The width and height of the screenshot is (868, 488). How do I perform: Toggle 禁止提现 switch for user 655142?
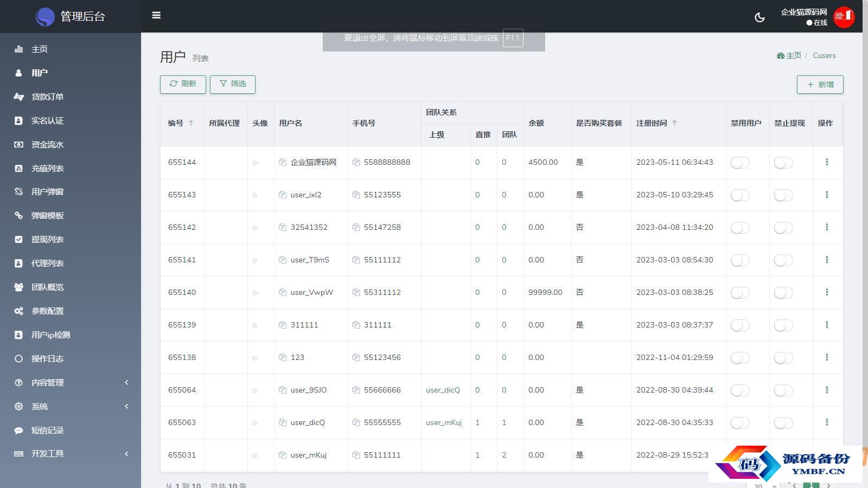coord(783,228)
